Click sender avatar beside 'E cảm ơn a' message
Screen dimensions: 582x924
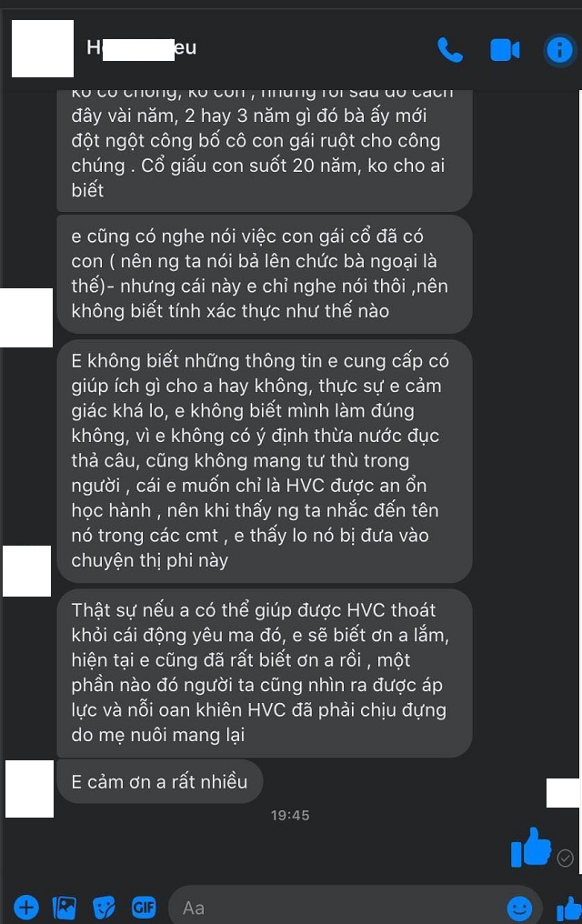pos(29,788)
